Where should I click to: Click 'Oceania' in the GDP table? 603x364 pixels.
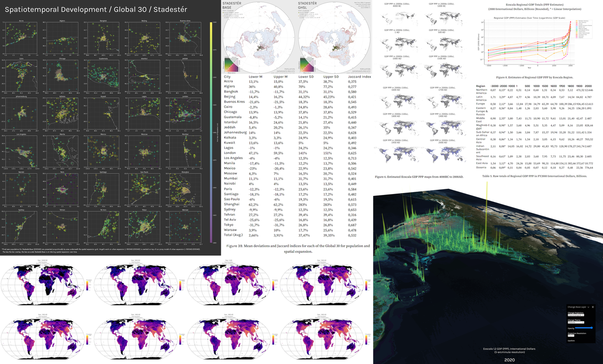[x=482, y=167]
